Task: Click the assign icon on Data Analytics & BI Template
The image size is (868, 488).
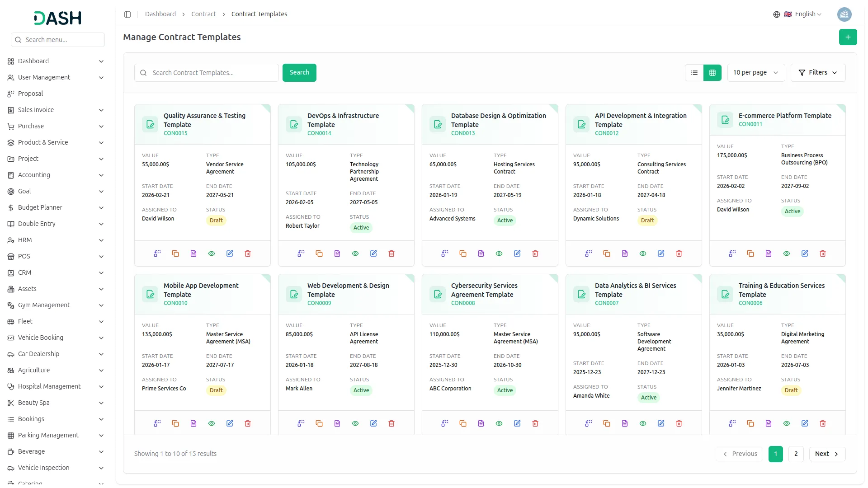Action: point(588,423)
